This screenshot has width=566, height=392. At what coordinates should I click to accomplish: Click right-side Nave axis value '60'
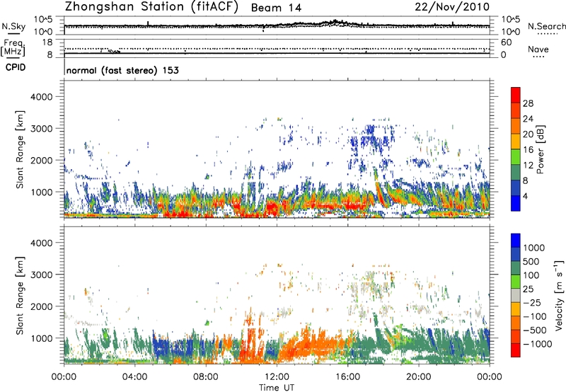[506, 42]
